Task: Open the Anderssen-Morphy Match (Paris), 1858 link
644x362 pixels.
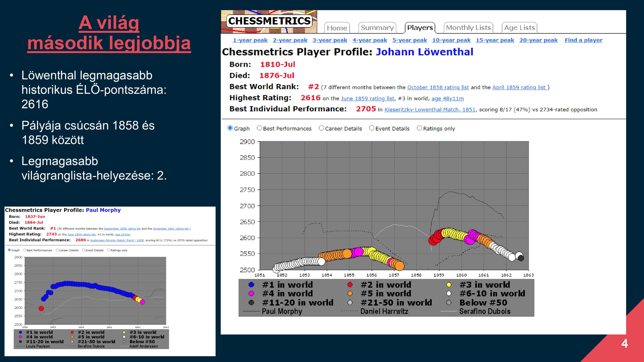Action: (117, 240)
